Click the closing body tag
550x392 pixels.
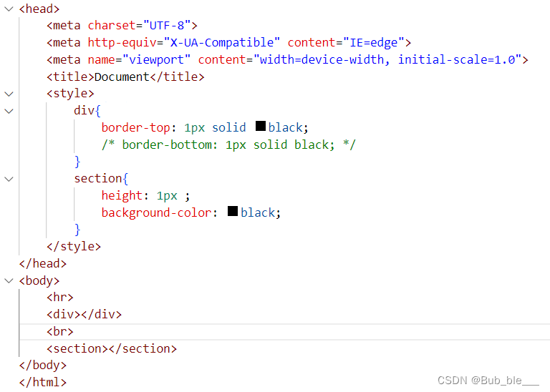coord(43,366)
